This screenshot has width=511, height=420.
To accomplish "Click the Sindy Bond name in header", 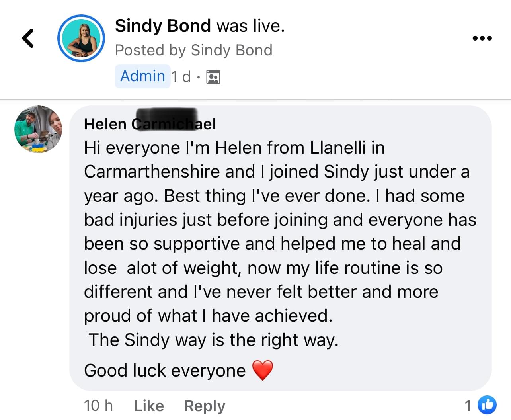I will (x=163, y=26).
